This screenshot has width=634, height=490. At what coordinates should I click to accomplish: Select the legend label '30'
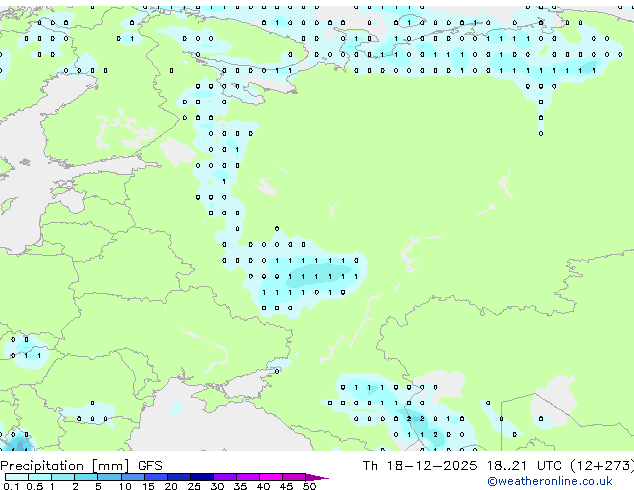click(x=217, y=486)
